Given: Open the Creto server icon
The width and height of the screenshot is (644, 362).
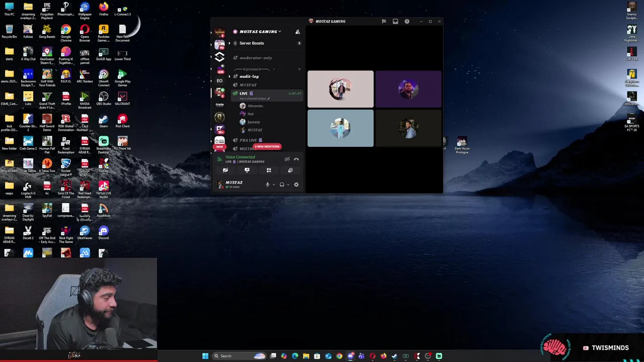Looking at the screenshot, I should pyautogui.click(x=219, y=105).
